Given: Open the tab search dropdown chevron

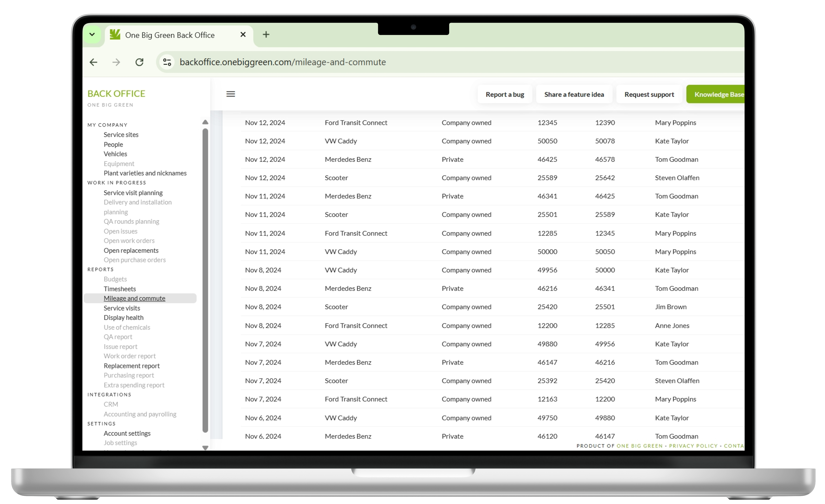Looking at the screenshot, I should pyautogui.click(x=92, y=34).
